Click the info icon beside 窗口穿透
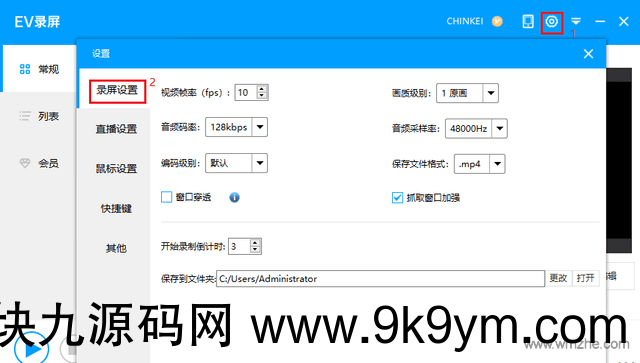The width and height of the screenshot is (640, 363). coord(234,198)
